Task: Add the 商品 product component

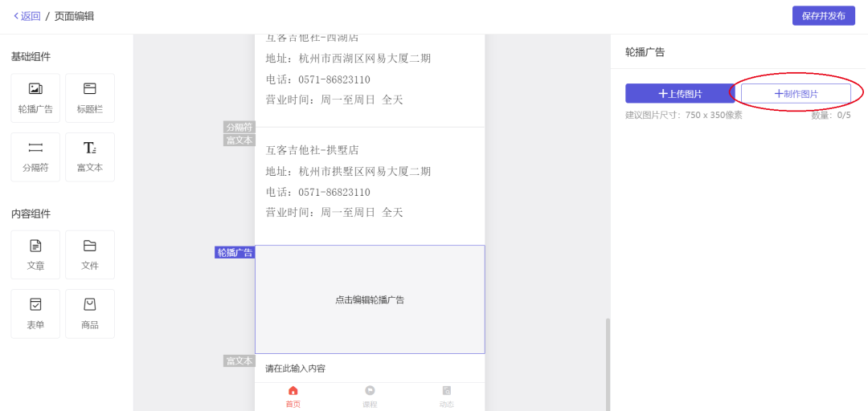Action: coord(90,313)
